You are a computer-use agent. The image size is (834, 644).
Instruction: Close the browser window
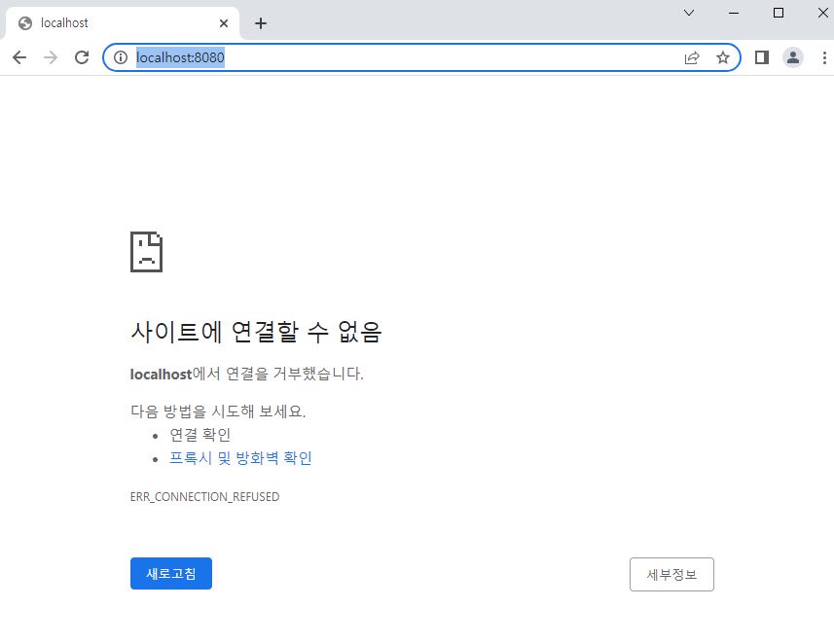823,13
